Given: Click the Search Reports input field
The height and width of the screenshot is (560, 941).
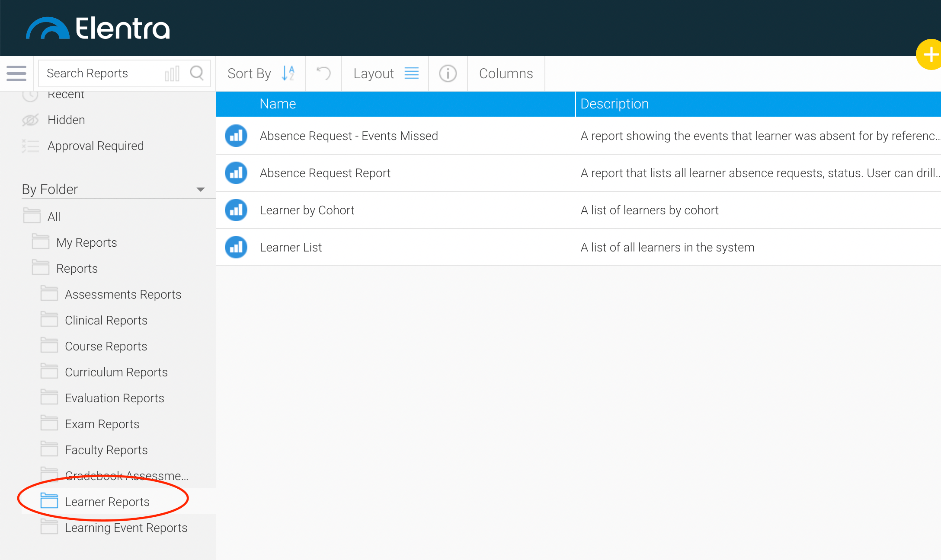Looking at the screenshot, I should click(102, 73).
